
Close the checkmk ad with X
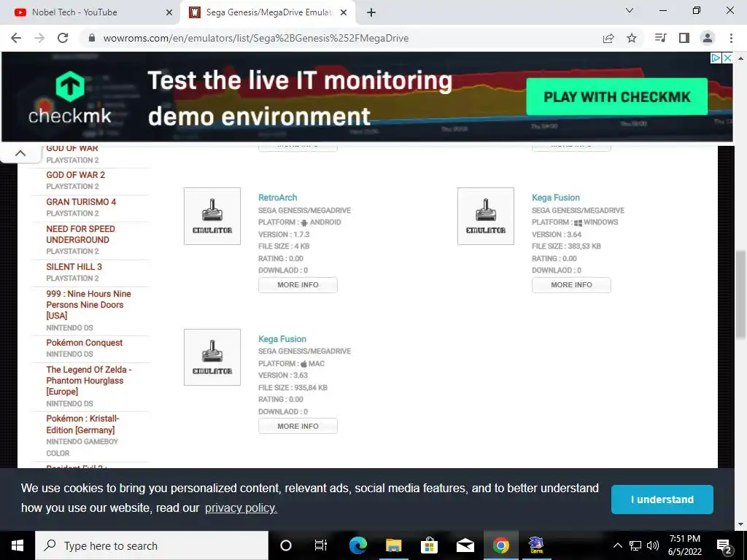click(727, 58)
